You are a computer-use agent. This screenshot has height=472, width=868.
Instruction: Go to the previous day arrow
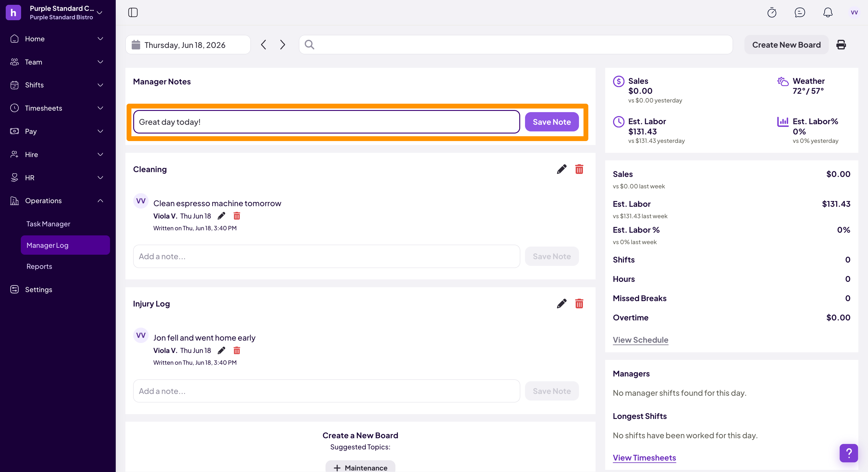click(263, 45)
